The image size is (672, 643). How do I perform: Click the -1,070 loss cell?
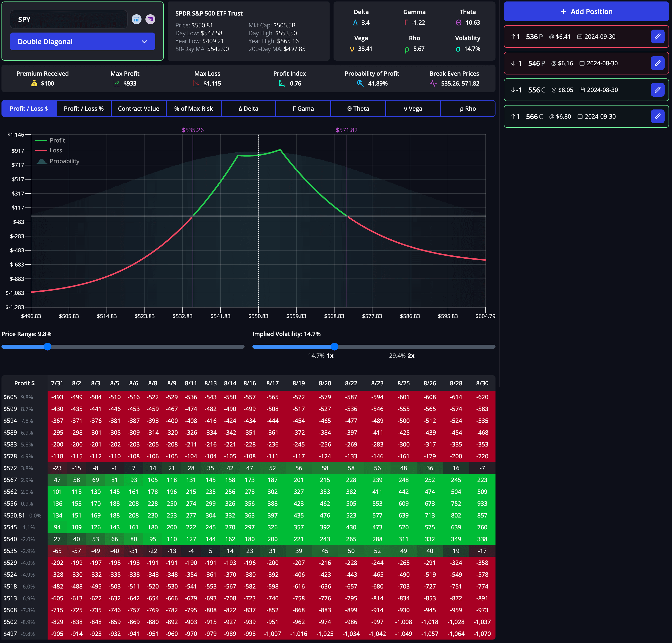(482, 634)
